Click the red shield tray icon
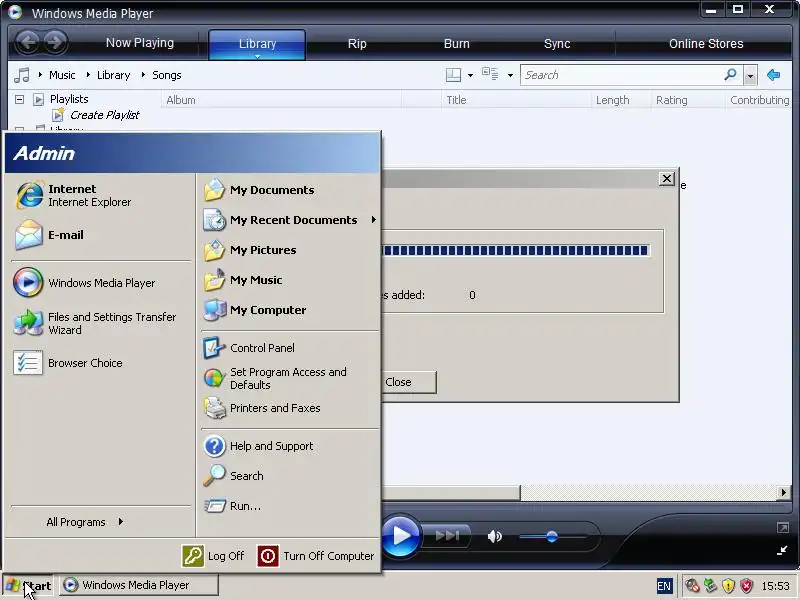 pos(747,586)
